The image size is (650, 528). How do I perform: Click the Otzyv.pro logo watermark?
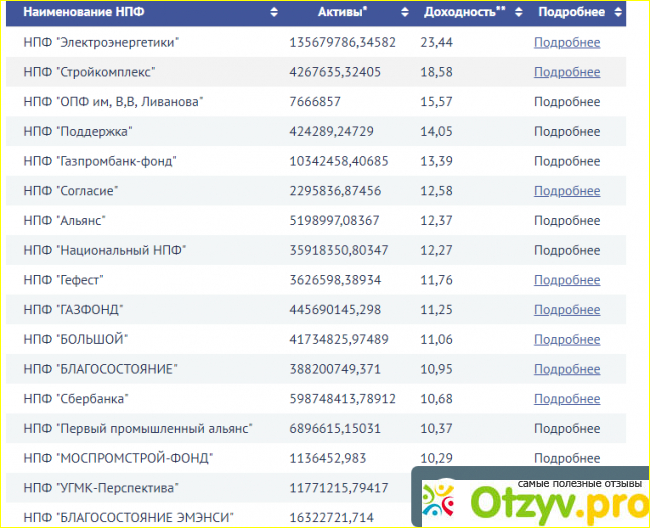(531, 497)
